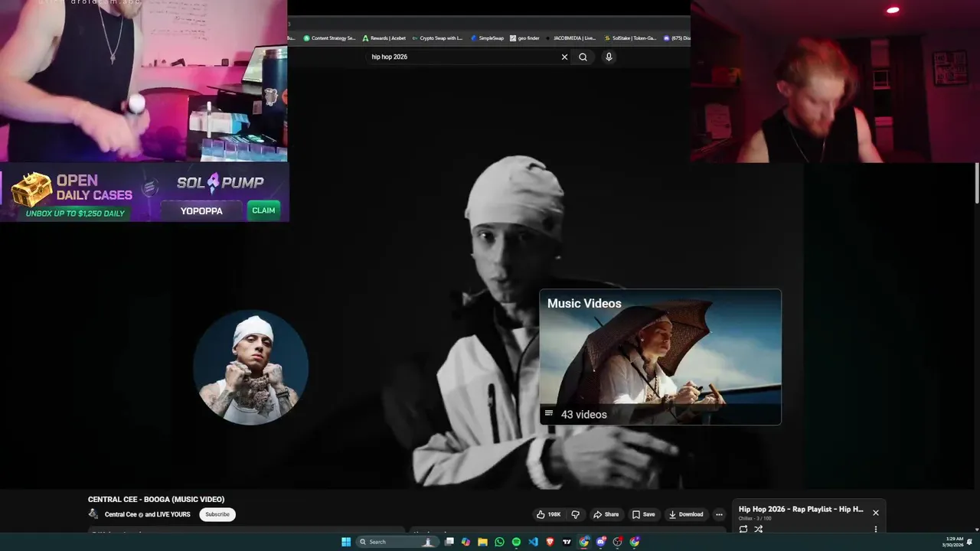Open the Central Cee channel avatar beside the title
This screenshot has width=980, height=551.
tap(93, 514)
